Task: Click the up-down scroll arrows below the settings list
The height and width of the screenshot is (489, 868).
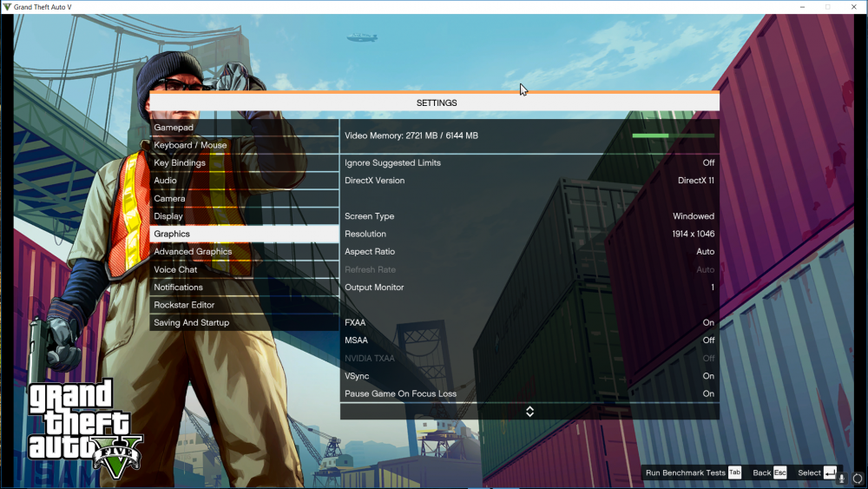Action: (529, 412)
